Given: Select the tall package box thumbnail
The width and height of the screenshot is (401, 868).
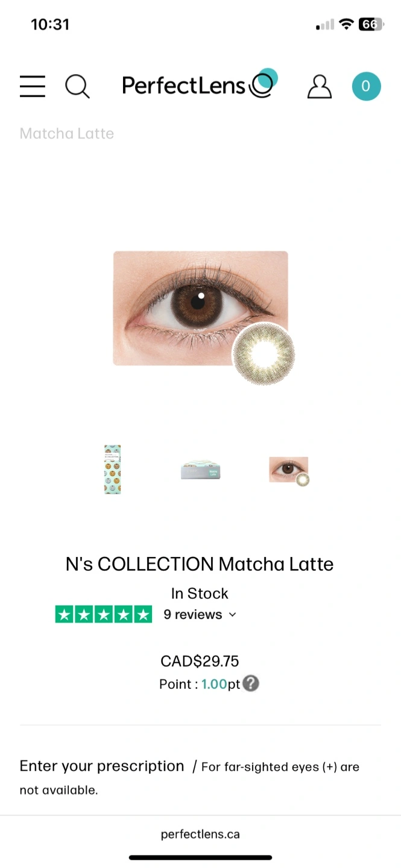Looking at the screenshot, I should (x=112, y=470).
